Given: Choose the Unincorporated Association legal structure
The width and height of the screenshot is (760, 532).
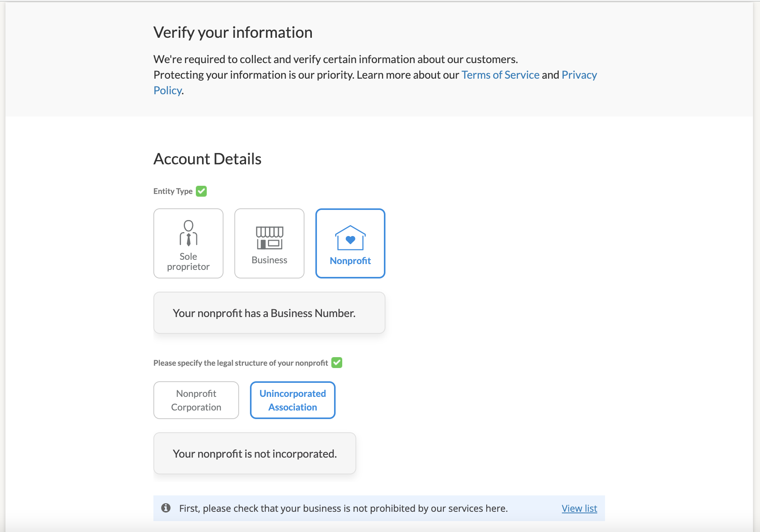Looking at the screenshot, I should tap(292, 400).
